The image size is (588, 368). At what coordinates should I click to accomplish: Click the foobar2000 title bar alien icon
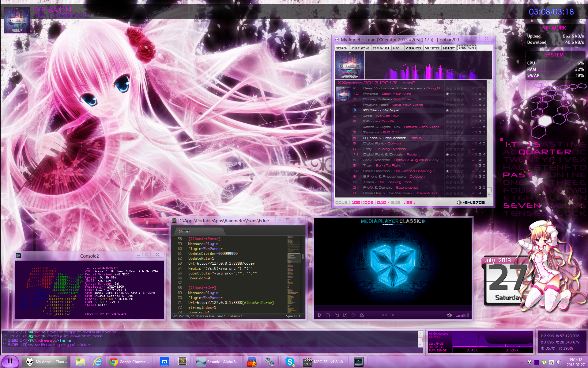tap(337, 40)
